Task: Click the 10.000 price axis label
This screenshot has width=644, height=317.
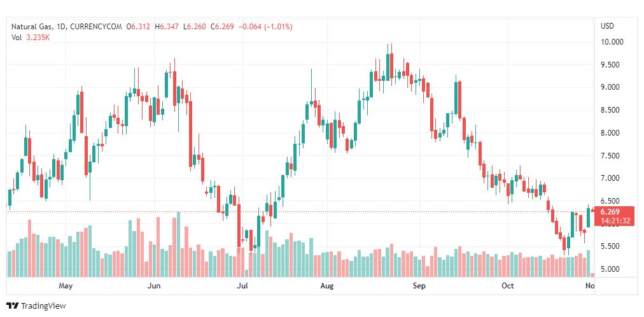Action: [x=612, y=42]
